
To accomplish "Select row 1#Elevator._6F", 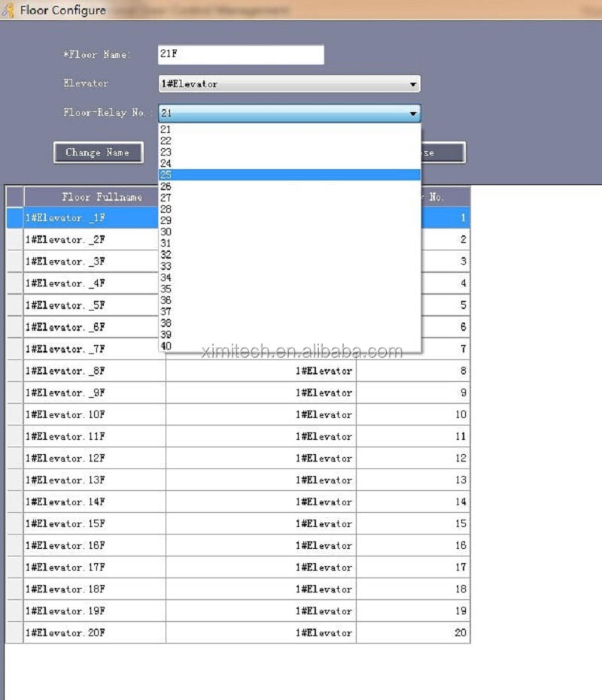I will click(x=238, y=327).
